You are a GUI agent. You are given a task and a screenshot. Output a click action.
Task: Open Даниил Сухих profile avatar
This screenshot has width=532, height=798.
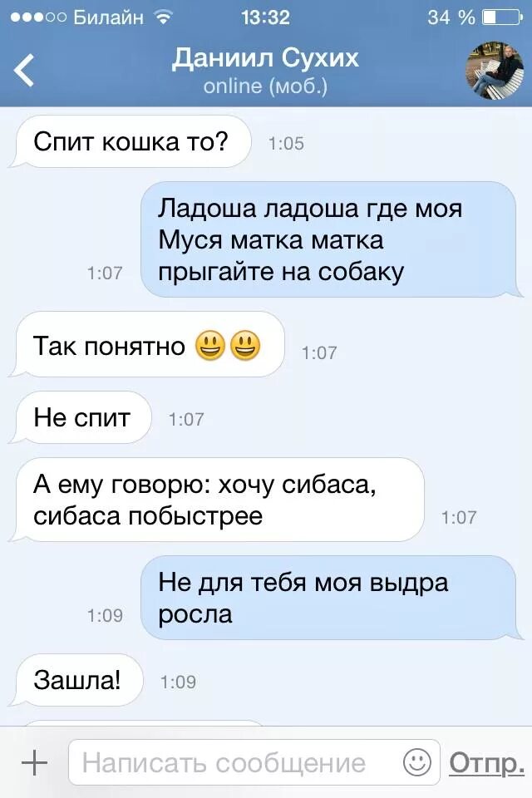(x=495, y=70)
